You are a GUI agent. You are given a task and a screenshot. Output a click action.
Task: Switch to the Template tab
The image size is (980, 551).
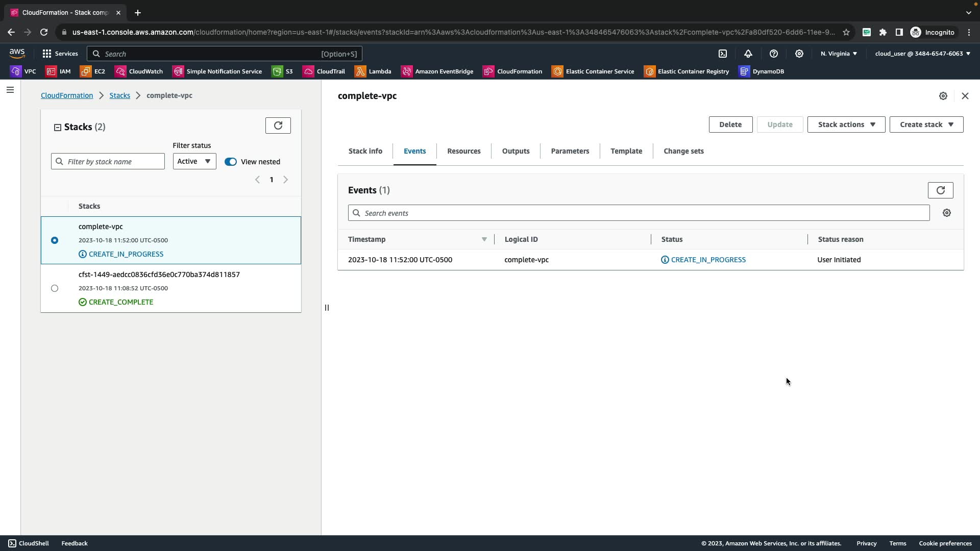[626, 151]
